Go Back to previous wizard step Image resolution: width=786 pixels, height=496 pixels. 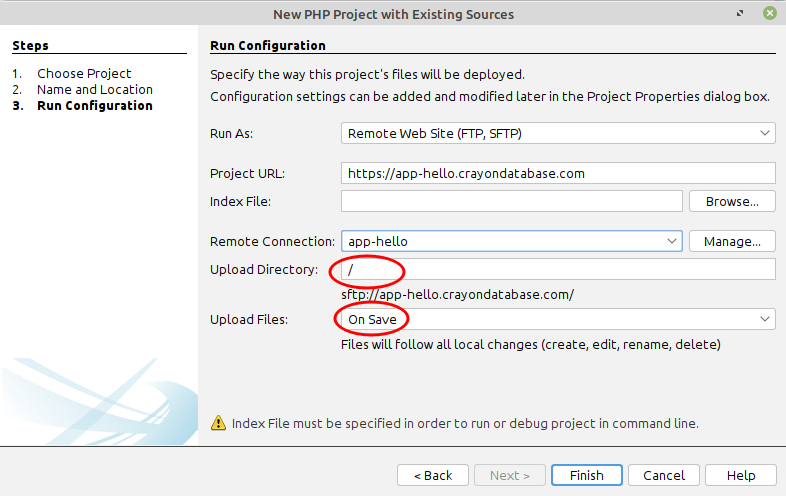[433, 475]
